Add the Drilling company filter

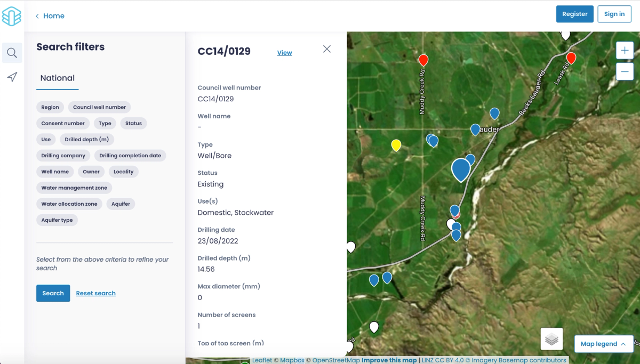pyautogui.click(x=63, y=156)
